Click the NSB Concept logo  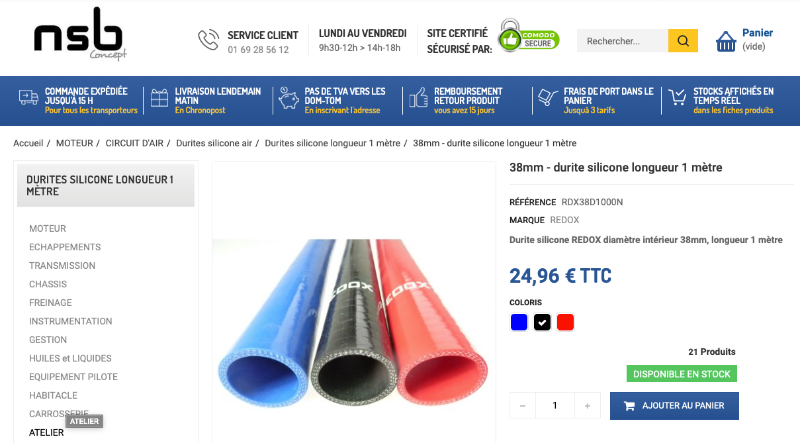tap(80, 34)
